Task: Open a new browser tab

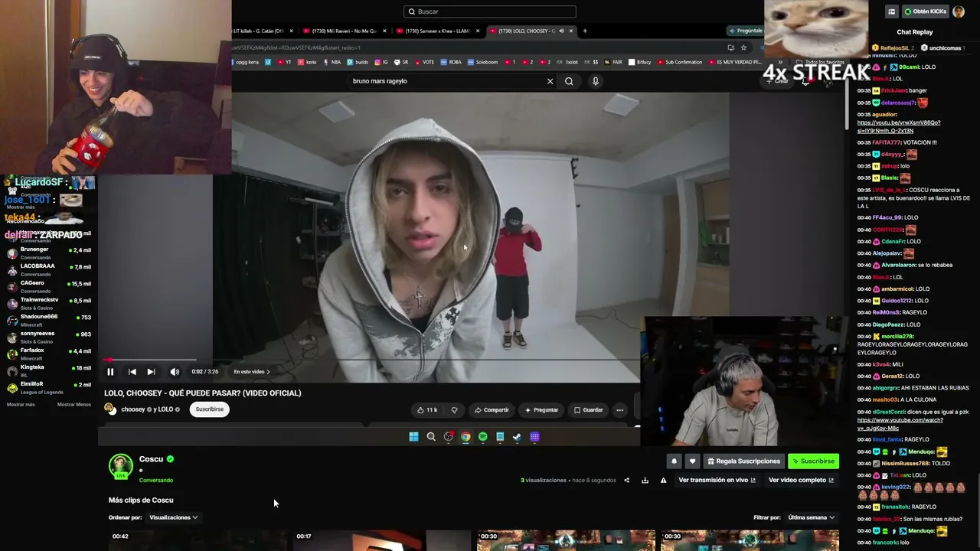Action: tap(585, 31)
